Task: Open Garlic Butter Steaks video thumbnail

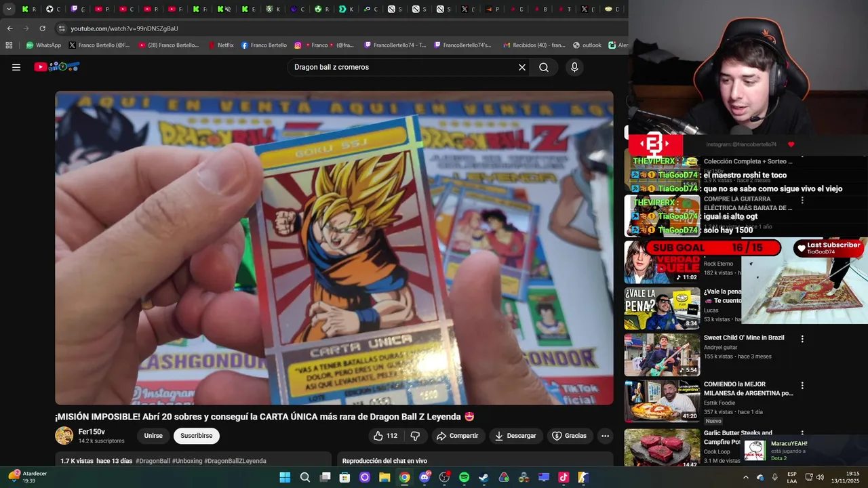Action: pyautogui.click(x=662, y=447)
